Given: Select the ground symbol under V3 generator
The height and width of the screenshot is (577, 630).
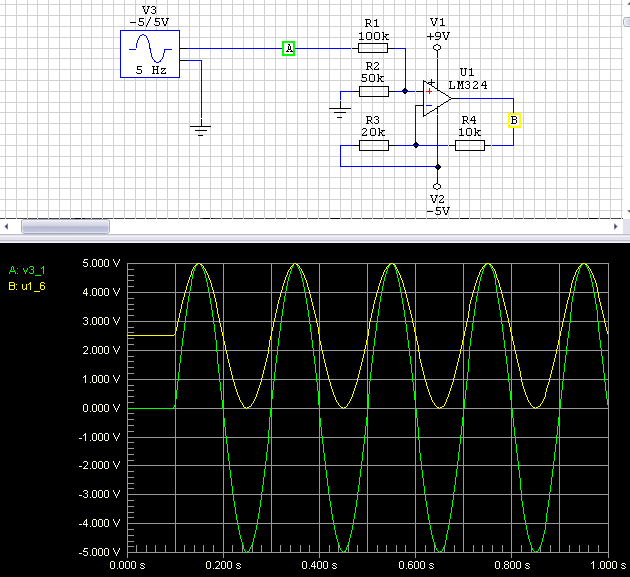Looking at the screenshot, I should pos(200,130).
